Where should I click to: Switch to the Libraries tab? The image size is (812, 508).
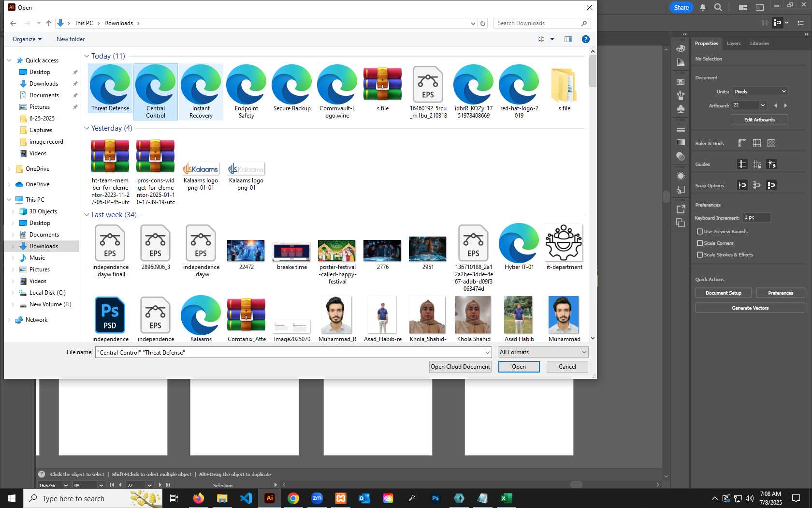(x=759, y=44)
